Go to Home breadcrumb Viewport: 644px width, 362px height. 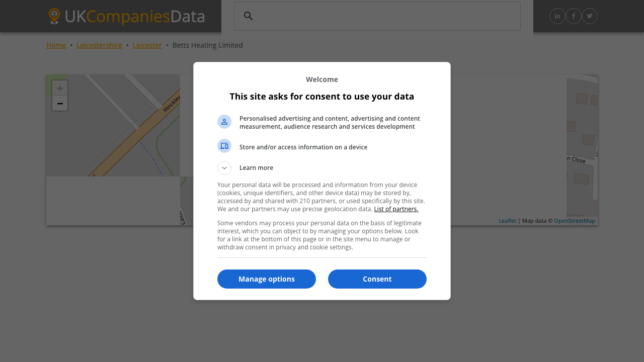click(56, 45)
